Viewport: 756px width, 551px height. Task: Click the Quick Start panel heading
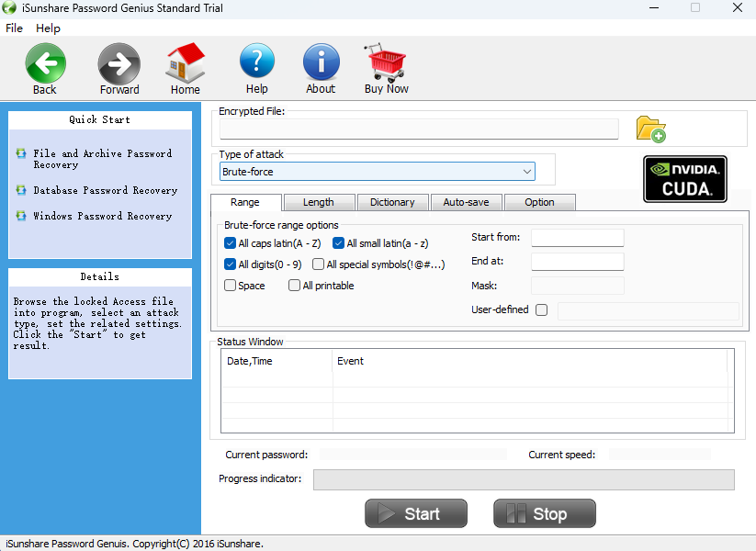(100, 119)
